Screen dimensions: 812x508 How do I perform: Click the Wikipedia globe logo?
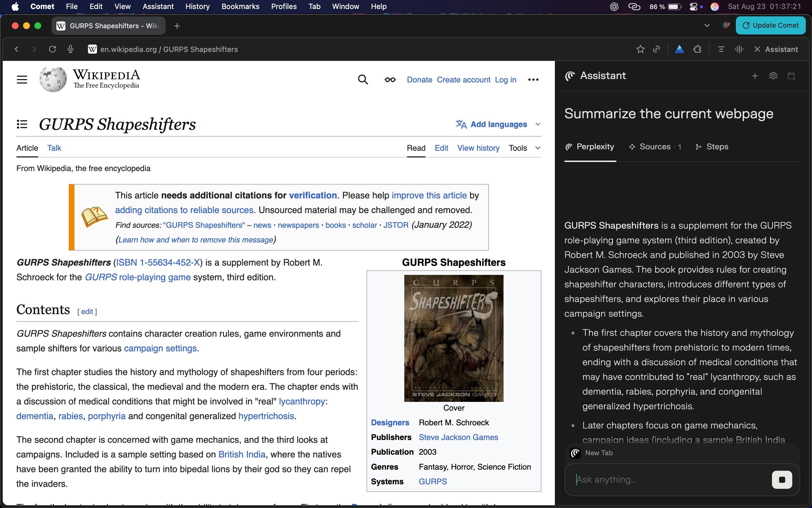(53, 79)
